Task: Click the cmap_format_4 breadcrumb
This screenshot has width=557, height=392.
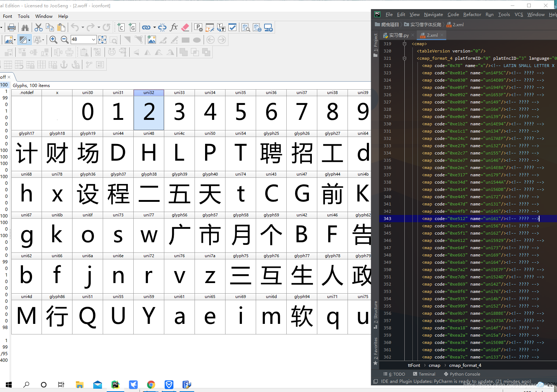Action: tap(465, 365)
